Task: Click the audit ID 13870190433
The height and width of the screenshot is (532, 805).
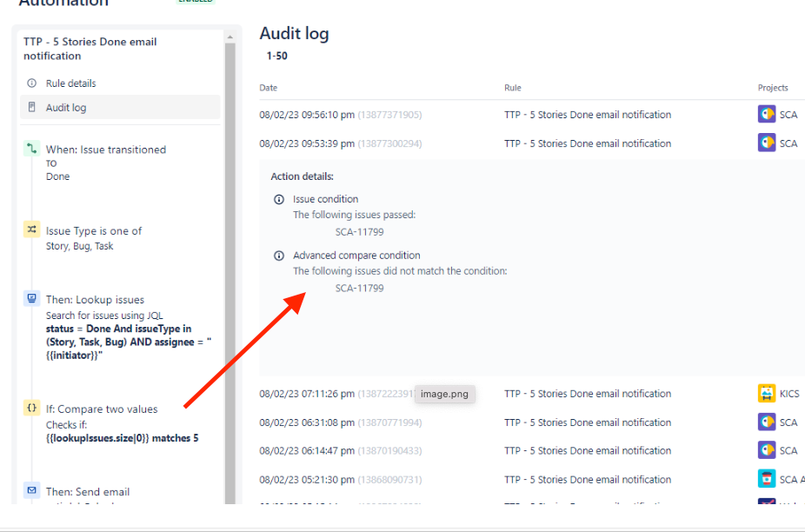Action: 389,451
